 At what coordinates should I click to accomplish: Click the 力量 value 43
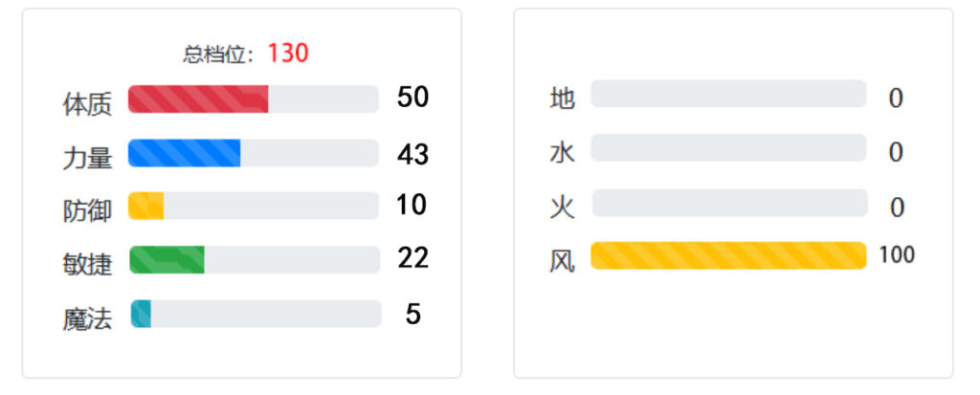click(x=412, y=154)
